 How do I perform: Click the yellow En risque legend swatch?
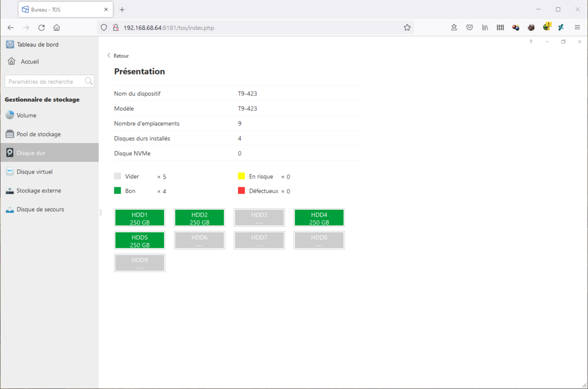click(x=241, y=176)
